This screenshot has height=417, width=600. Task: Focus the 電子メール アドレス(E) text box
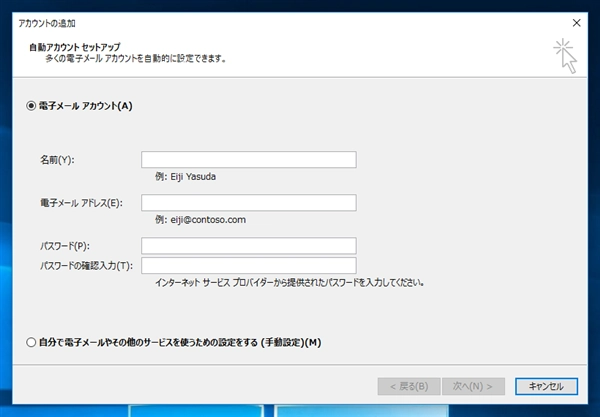click(249, 203)
